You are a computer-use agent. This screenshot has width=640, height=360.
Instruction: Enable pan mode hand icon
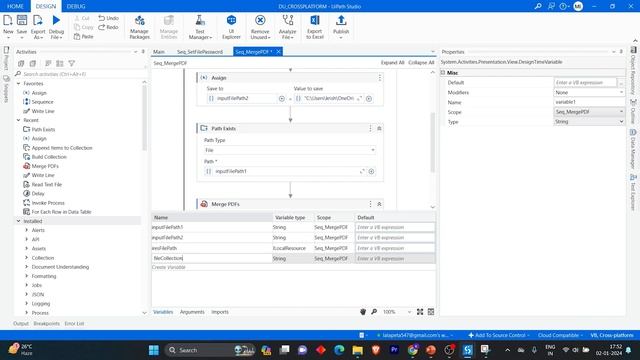click(x=363, y=312)
